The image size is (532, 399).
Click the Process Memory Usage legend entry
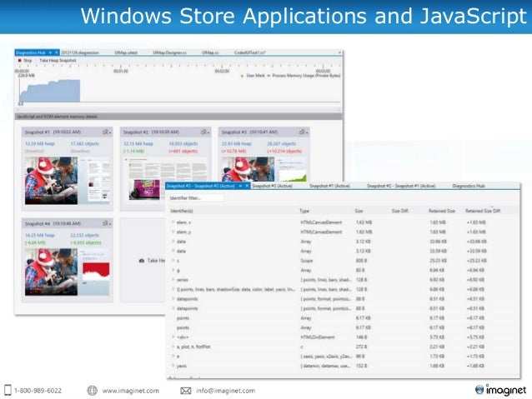coord(304,76)
